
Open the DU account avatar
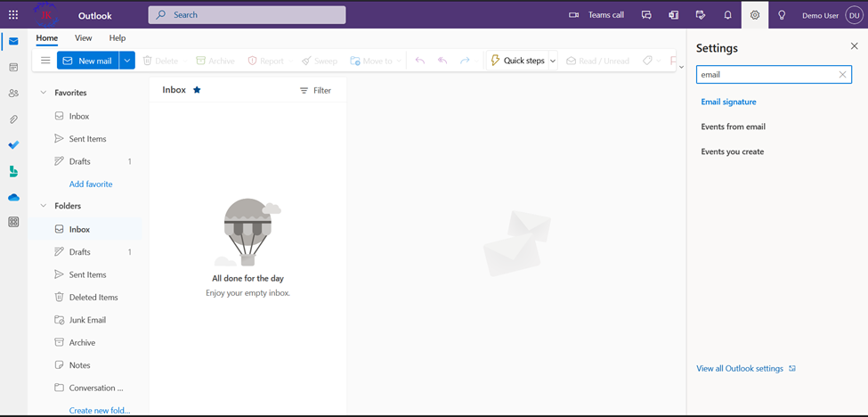[853, 15]
